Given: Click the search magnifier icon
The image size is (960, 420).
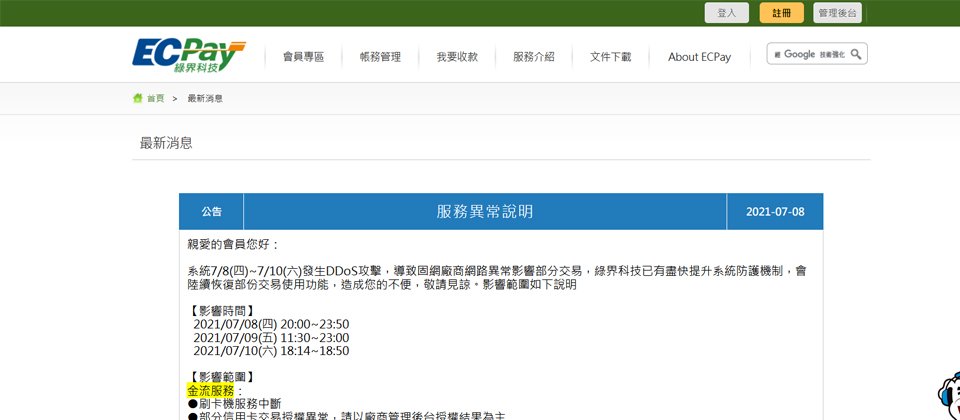Looking at the screenshot, I should pyautogui.click(x=856, y=54).
